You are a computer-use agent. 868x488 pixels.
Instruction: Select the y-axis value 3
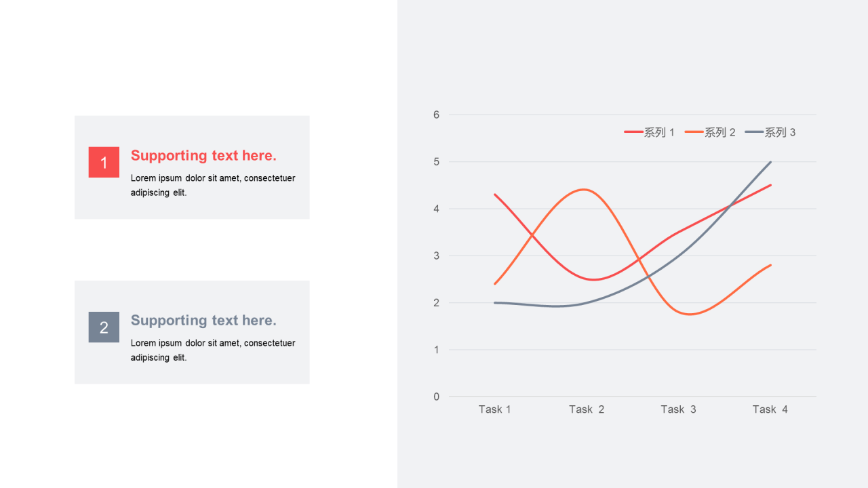pos(437,256)
